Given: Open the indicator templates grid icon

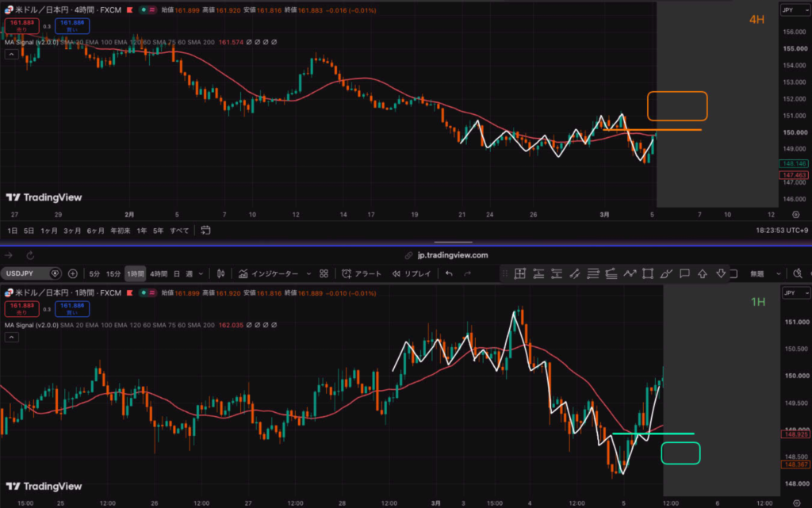Looking at the screenshot, I should pyautogui.click(x=324, y=273).
